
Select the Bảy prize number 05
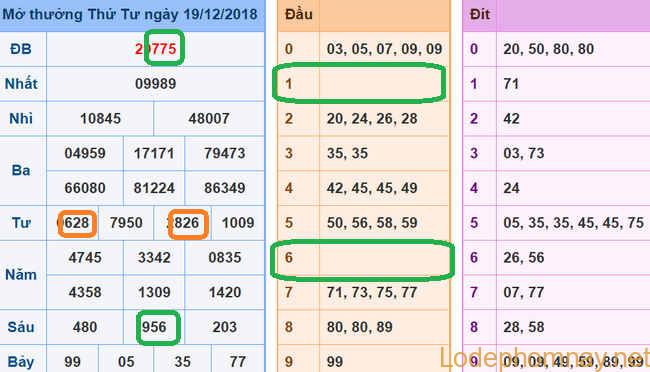[126, 362]
